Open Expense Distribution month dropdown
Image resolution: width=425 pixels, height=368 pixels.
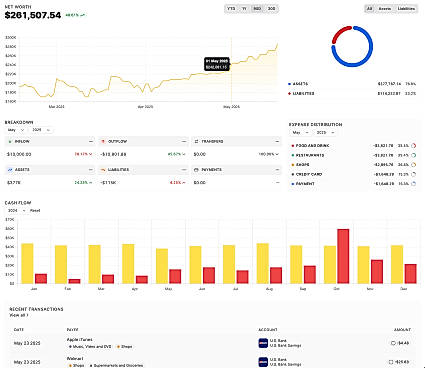pos(300,132)
